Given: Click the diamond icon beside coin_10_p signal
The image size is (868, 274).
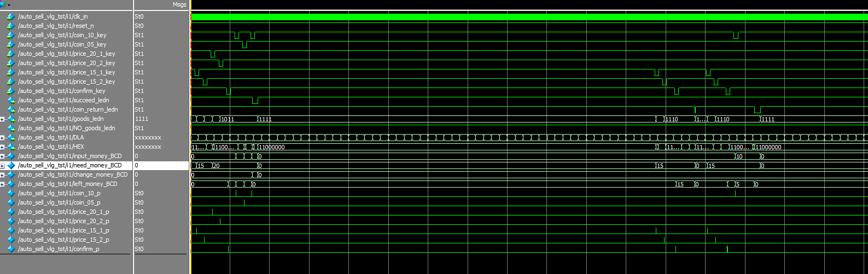Looking at the screenshot, I should tap(10, 193).
